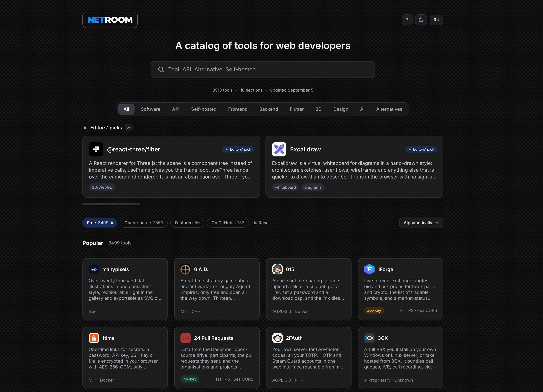Select the All tab
This screenshot has height=392, width=543.
pyautogui.click(x=126, y=109)
